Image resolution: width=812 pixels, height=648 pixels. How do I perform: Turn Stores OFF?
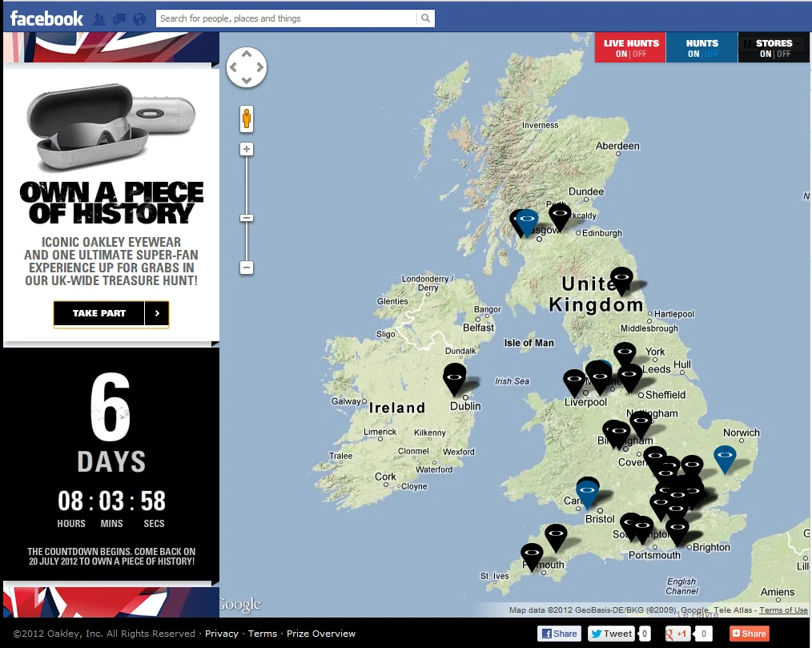pyautogui.click(x=783, y=54)
